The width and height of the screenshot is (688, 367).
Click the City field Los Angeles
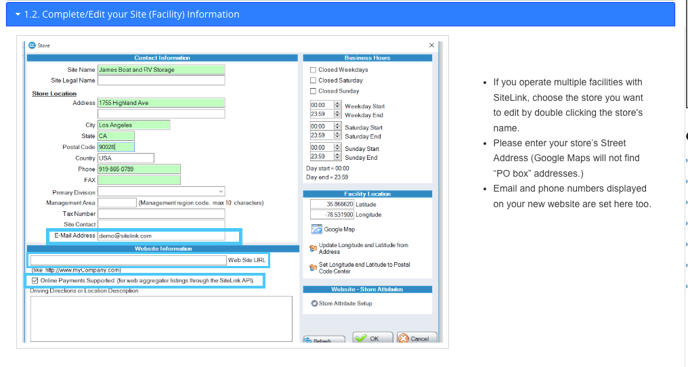[134, 125]
